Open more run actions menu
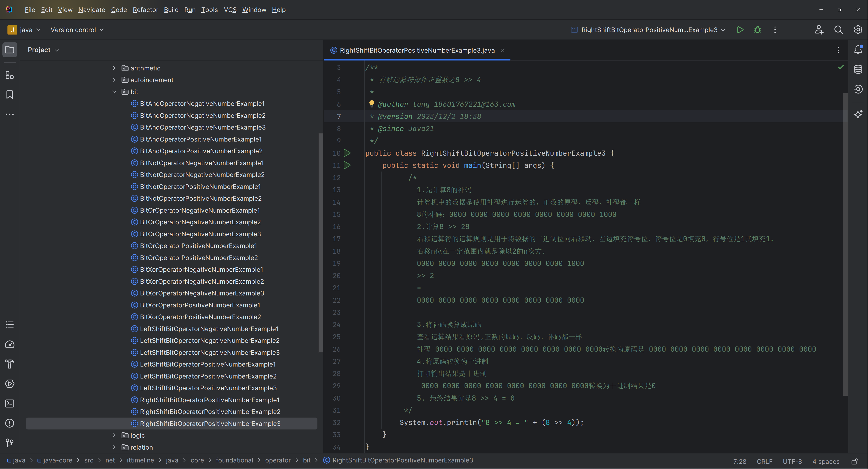The image size is (868, 469). 775,30
